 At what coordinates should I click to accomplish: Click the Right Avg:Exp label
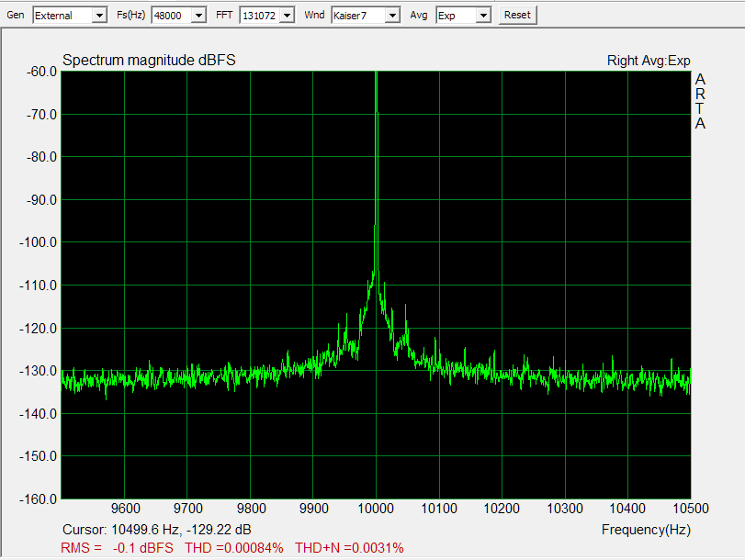(649, 61)
